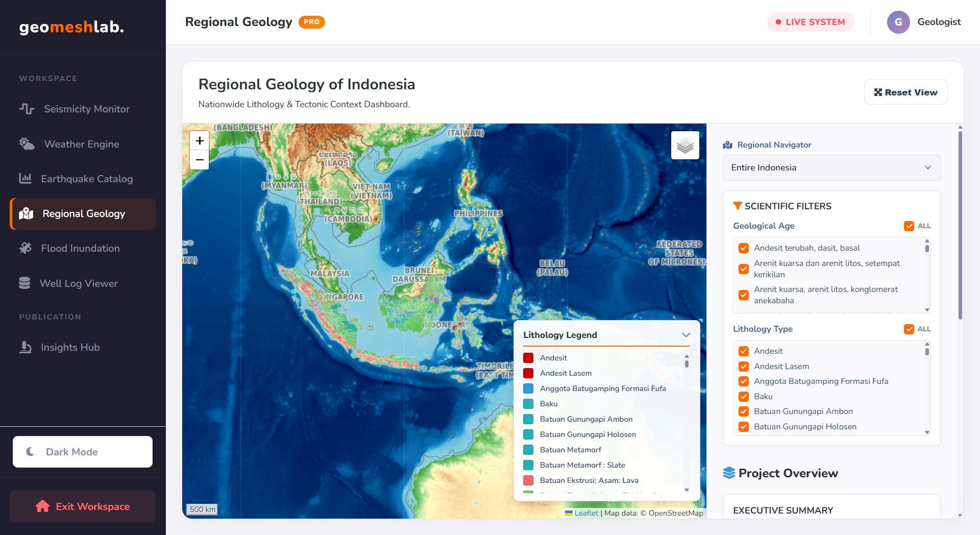The height and width of the screenshot is (535, 980).
Task: Switch on Dark Mode
Action: [x=83, y=452]
